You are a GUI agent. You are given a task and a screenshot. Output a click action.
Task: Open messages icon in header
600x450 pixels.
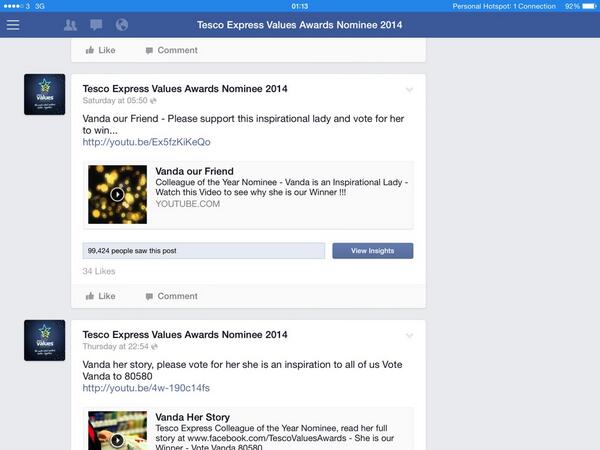click(x=96, y=25)
